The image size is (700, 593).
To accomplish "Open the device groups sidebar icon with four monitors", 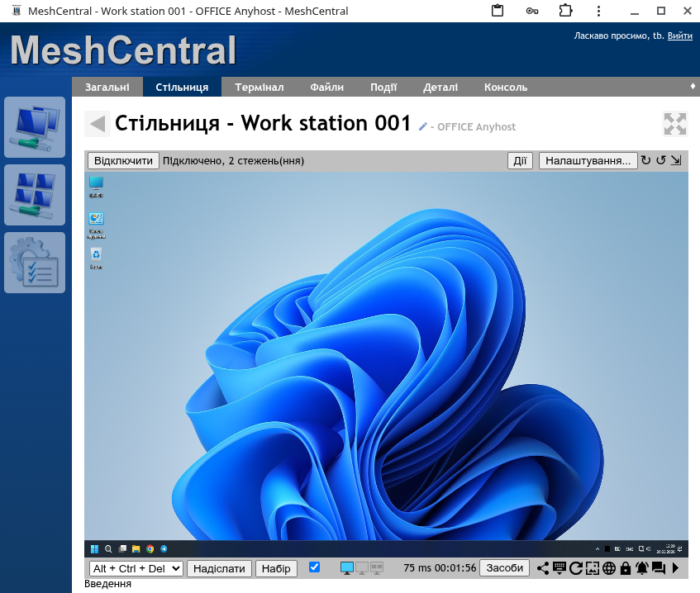I will [x=35, y=195].
